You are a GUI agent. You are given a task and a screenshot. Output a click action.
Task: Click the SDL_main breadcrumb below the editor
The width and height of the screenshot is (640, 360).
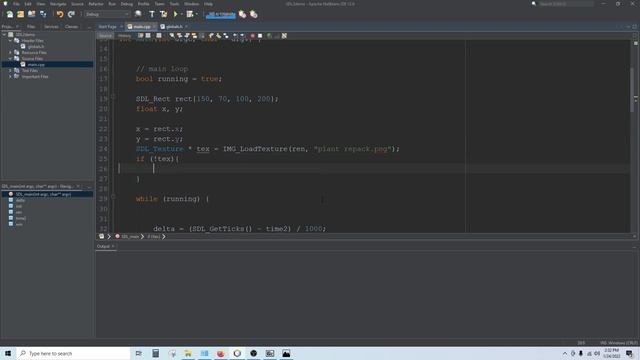pos(130,236)
